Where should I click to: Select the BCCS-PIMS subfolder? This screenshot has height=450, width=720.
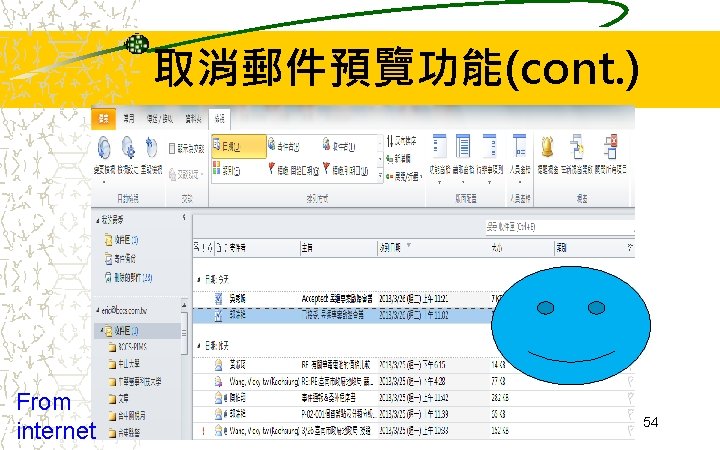pos(127,347)
